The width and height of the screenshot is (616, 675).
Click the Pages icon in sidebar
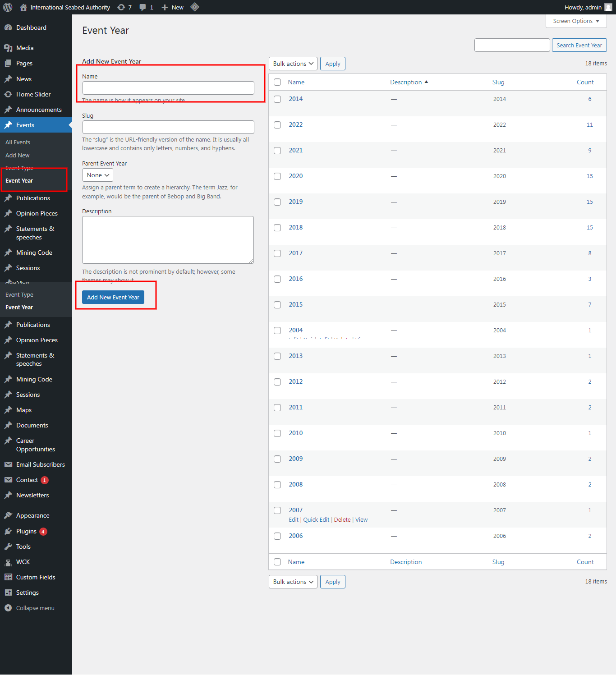pyautogui.click(x=8, y=63)
